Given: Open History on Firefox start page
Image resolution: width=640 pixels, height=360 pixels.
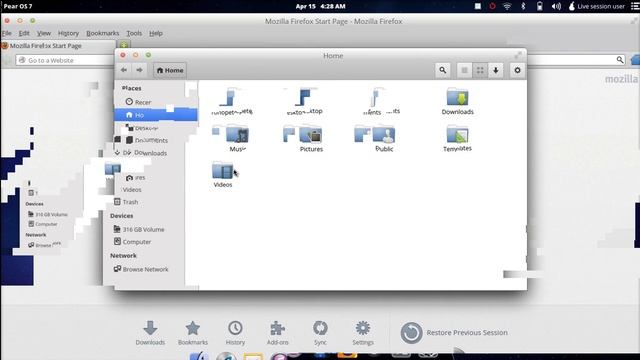Looking at the screenshot, I should point(235,333).
